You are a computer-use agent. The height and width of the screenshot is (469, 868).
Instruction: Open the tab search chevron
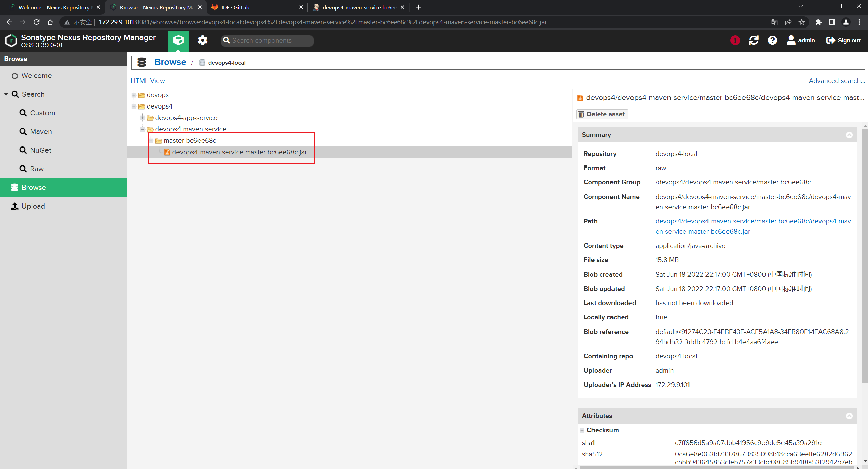(x=800, y=6)
